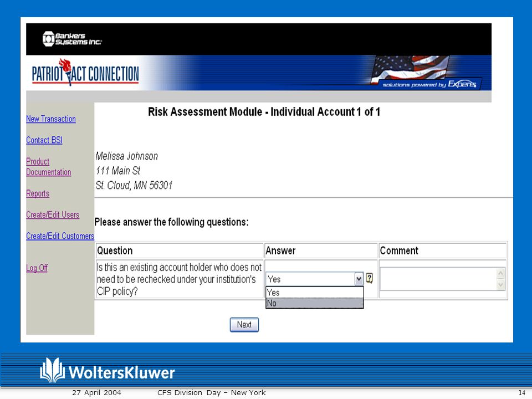Click the WoltersKluwer logo
The height and width of the screenshot is (399, 532).
[107, 371]
